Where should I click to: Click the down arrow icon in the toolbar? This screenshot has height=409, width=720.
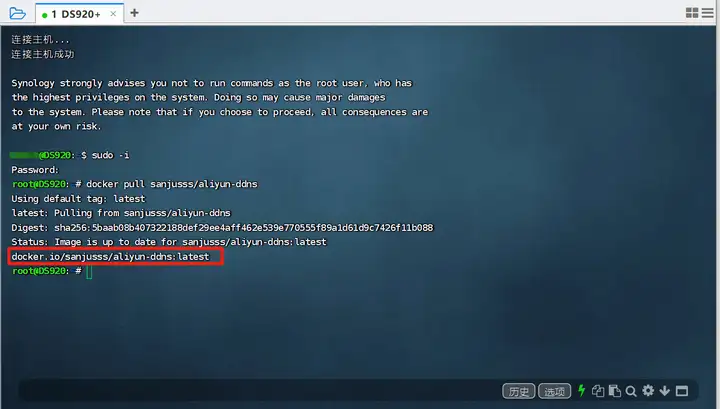664,391
